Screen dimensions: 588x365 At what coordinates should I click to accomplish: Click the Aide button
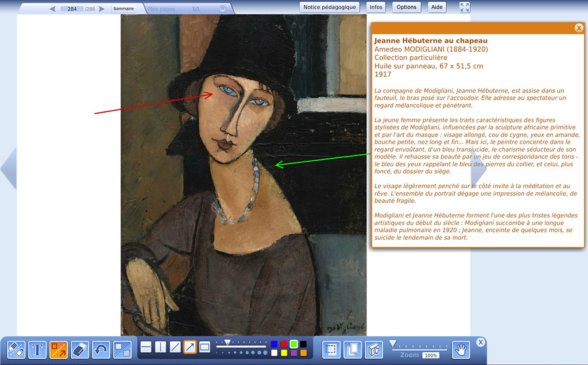pyautogui.click(x=437, y=7)
